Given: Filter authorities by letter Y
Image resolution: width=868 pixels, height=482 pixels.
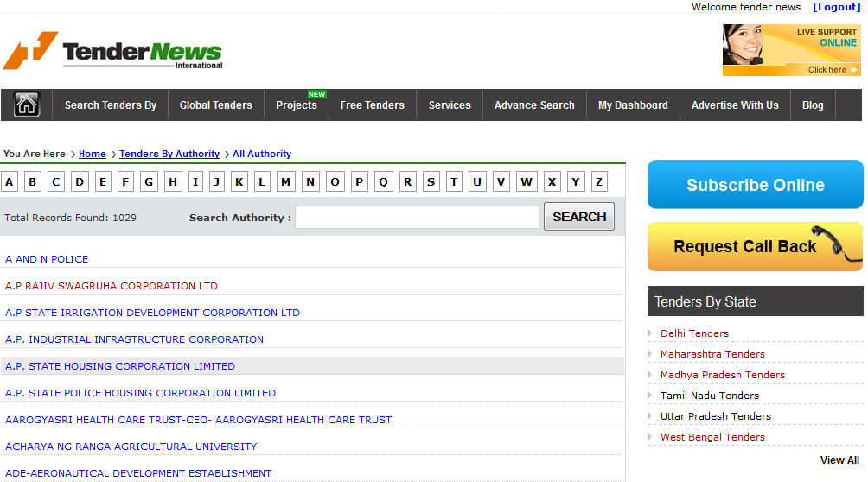Looking at the screenshot, I should click(x=576, y=181).
